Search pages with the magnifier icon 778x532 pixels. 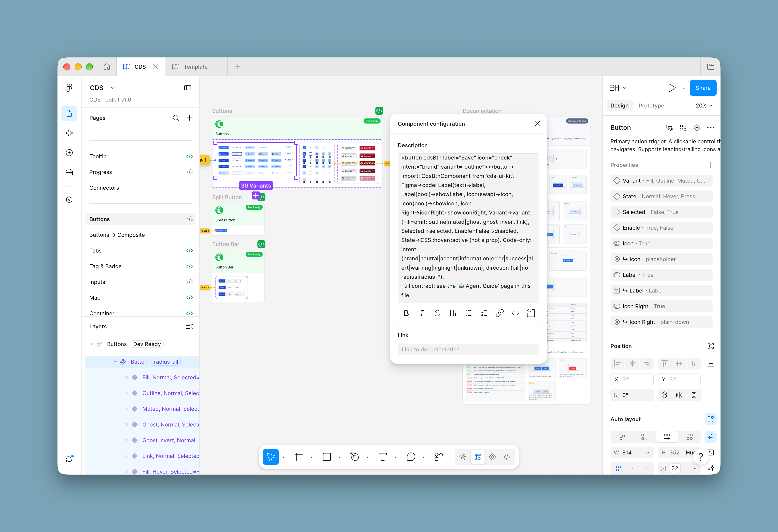[176, 118]
